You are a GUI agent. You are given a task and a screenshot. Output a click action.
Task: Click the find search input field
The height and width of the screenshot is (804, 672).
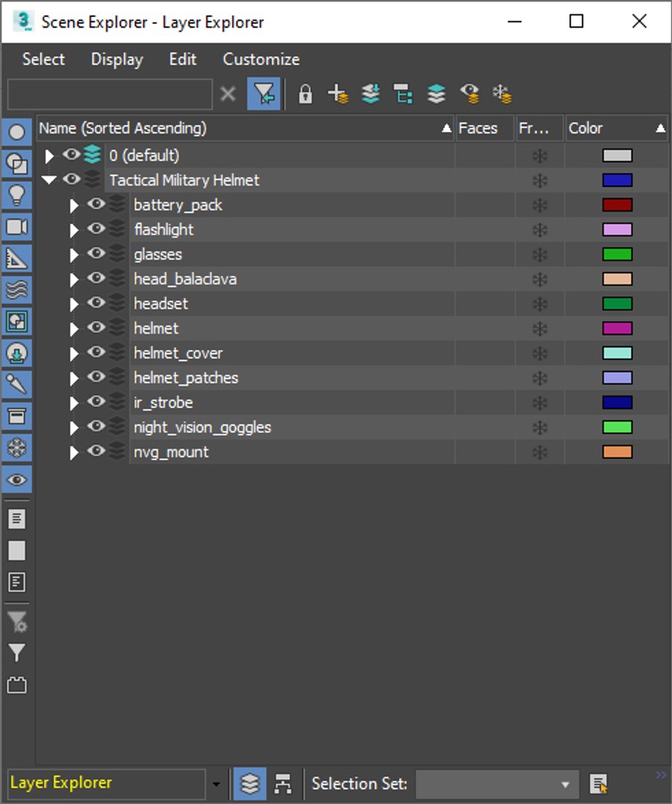tap(109, 95)
